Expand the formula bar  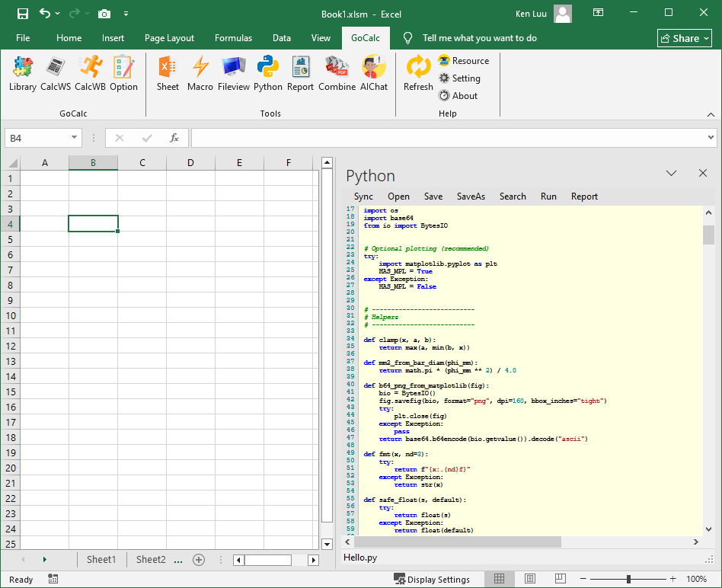click(x=711, y=137)
